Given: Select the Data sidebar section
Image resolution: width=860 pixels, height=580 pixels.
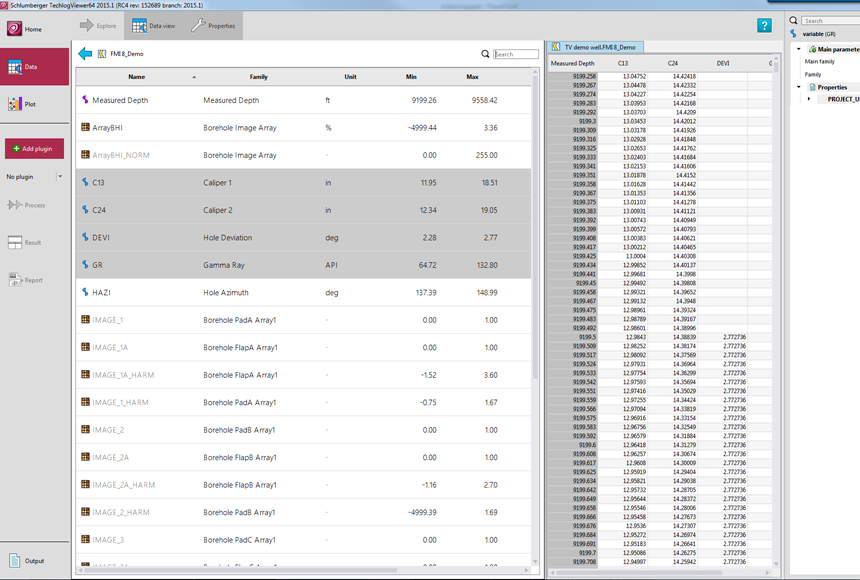Looking at the screenshot, I should 35,66.
